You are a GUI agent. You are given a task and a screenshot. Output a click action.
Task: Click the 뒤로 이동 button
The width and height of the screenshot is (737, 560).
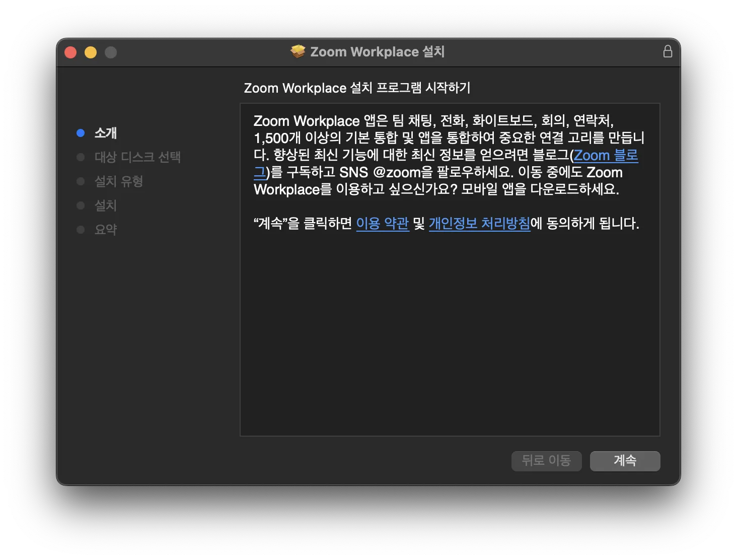tap(546, 461)
